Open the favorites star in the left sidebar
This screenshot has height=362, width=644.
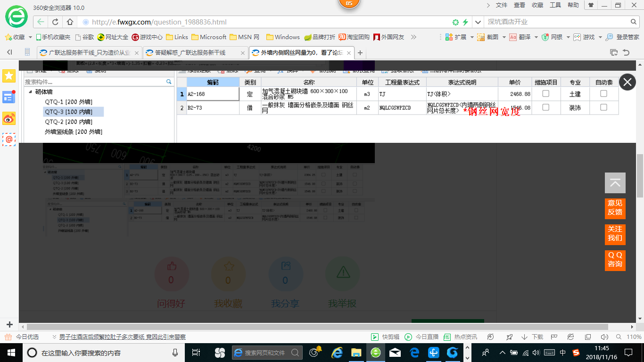[9, 75]
